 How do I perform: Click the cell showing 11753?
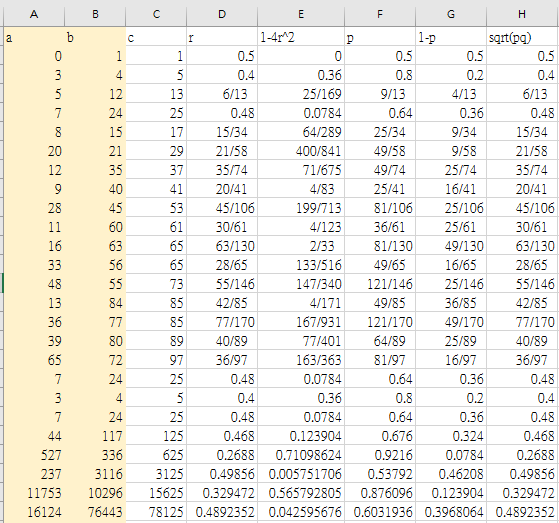click(34, 493)
